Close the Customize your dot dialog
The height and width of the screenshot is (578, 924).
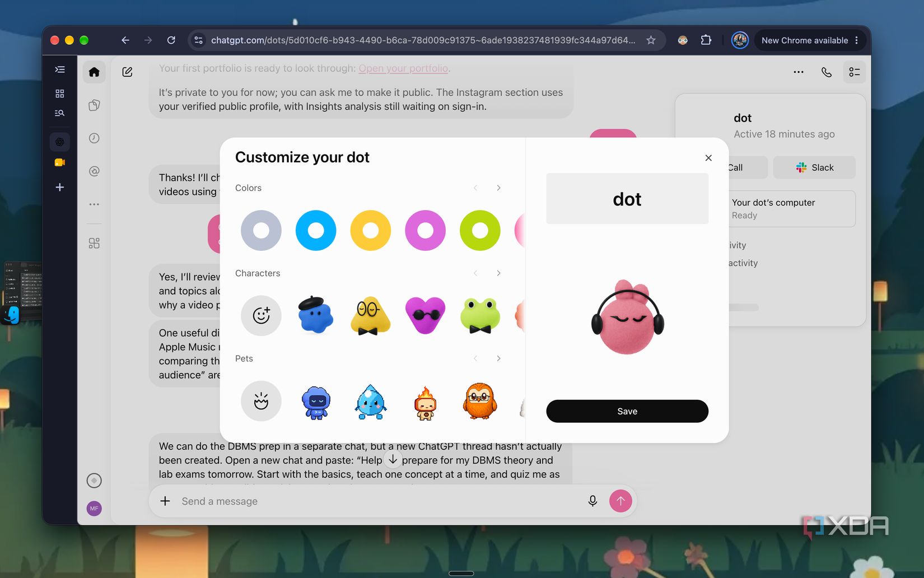point(708,158)
